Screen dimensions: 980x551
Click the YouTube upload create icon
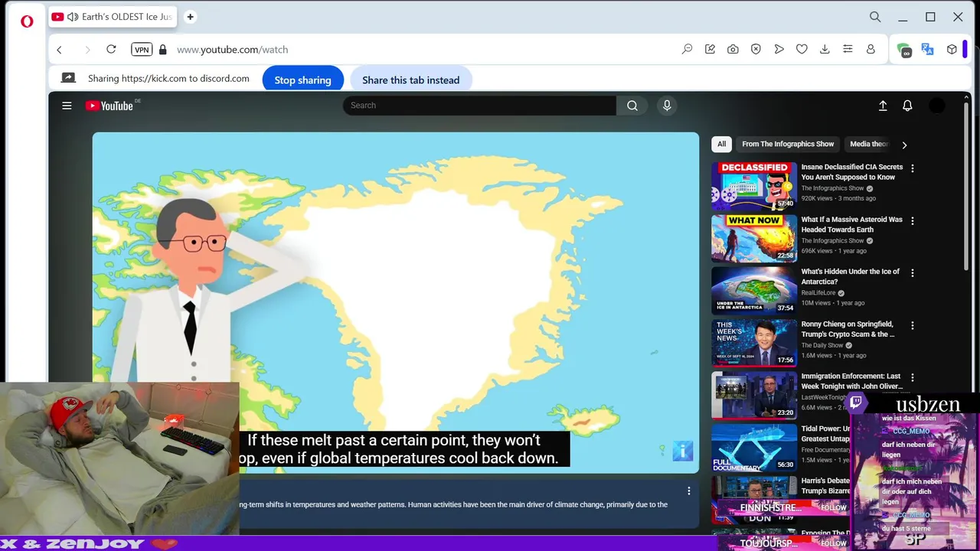883,106
